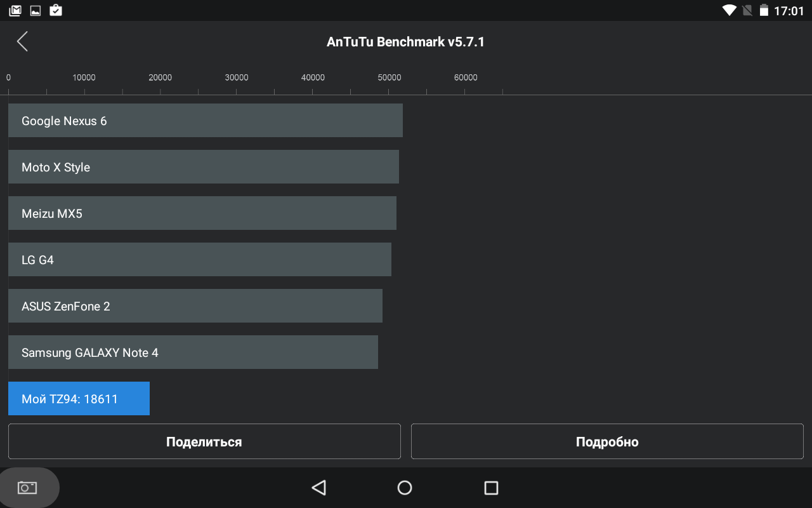The width and height of the screenshot is (812, 508).
Task: Open recent apps square button
Action: click(x=491, y=488)
